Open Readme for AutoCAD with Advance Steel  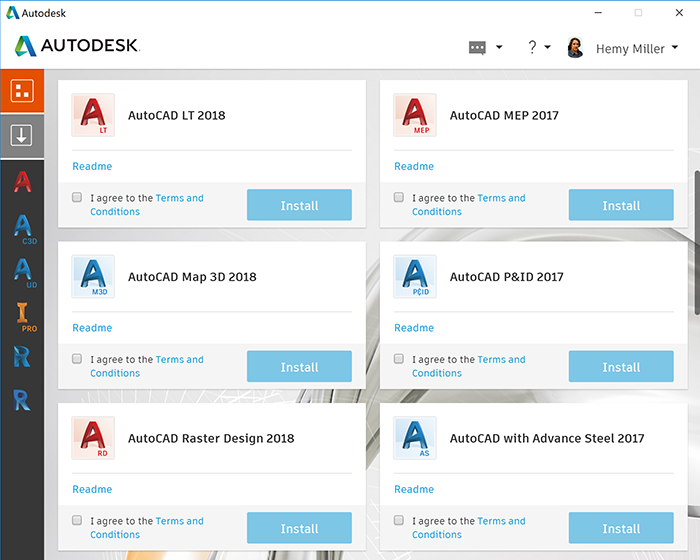414,490
